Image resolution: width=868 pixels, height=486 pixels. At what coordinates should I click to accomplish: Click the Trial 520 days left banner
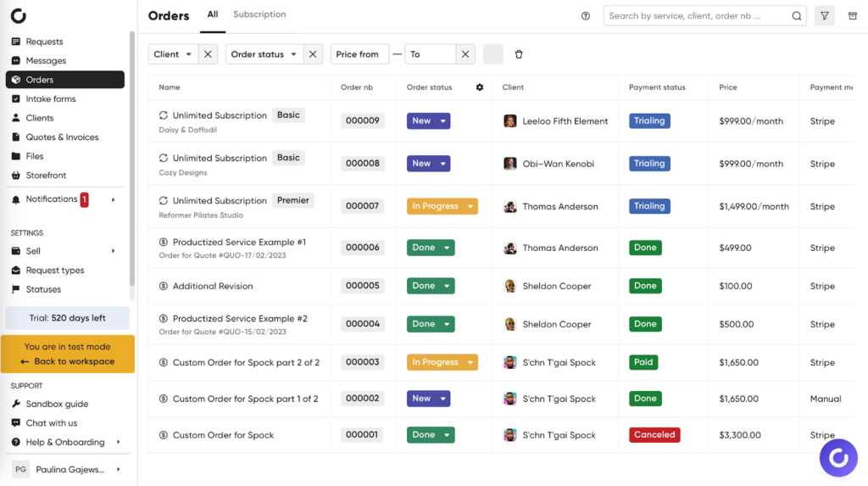[x=68, y=318]
